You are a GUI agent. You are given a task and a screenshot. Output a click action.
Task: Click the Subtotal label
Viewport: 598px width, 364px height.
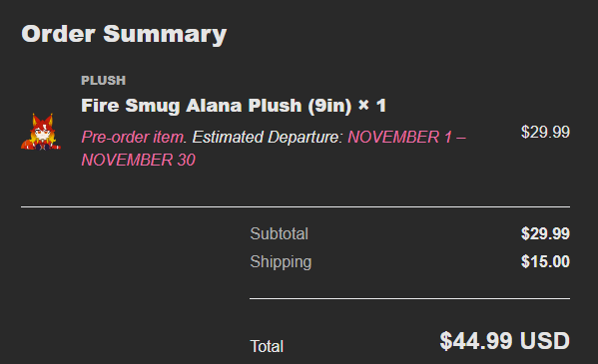click(x=280, y=233)
